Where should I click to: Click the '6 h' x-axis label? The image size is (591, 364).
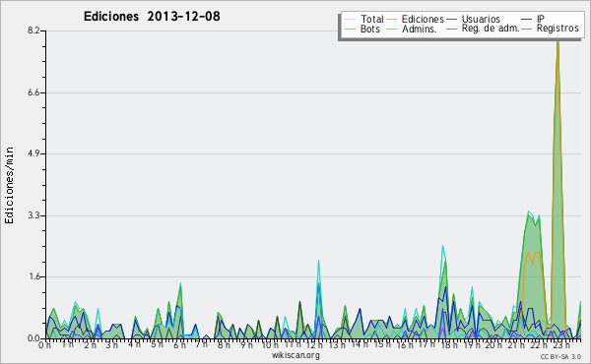[x=179, y=345]
